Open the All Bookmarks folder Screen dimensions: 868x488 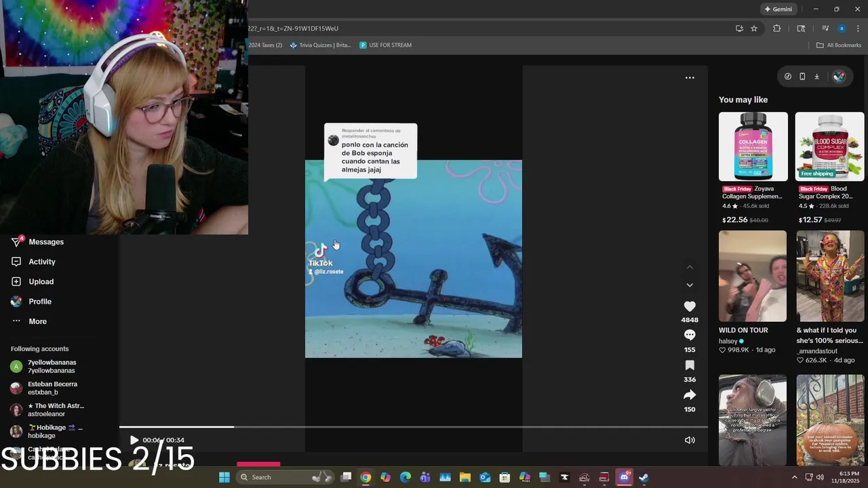coord(839,45)
